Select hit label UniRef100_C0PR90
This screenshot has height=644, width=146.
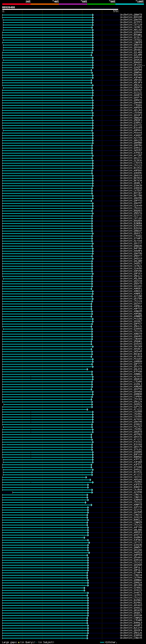click(x=131, y=397)
